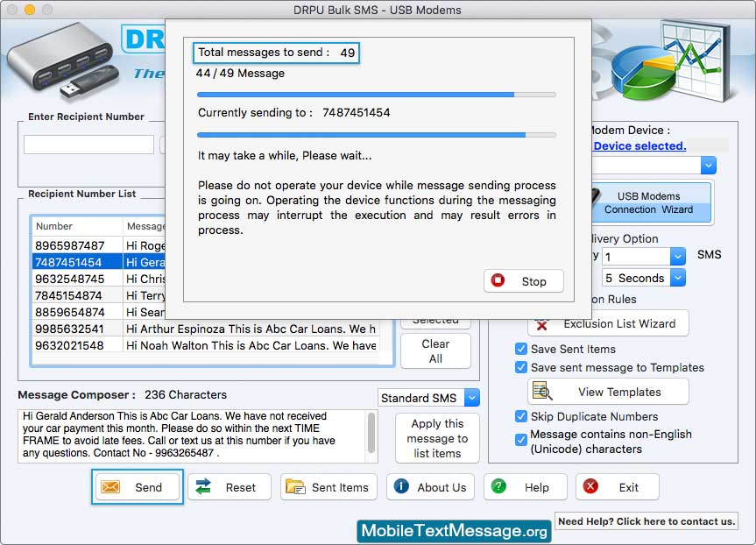Select row with number 8965987487
The height and width of the screenshot is (545, 756).
point(99,245)
